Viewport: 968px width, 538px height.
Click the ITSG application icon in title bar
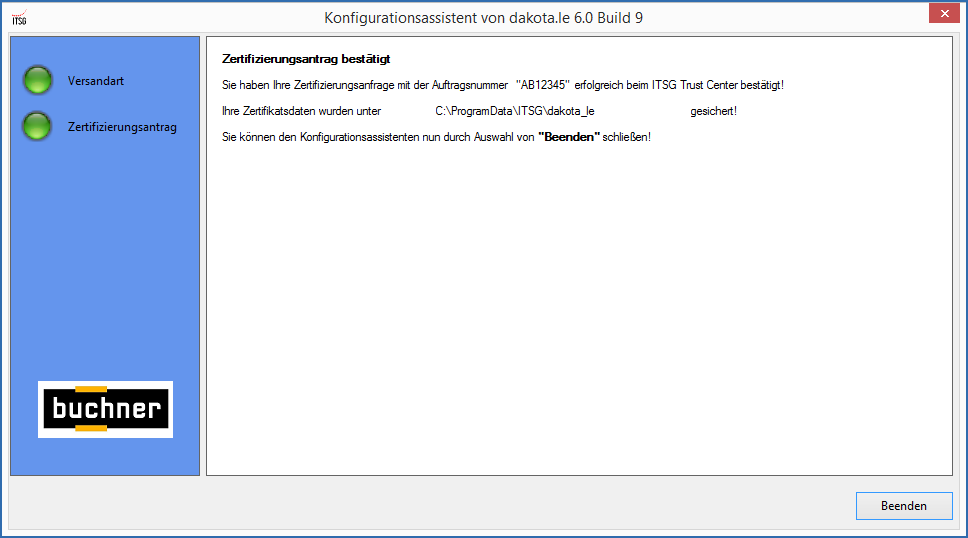19,18
